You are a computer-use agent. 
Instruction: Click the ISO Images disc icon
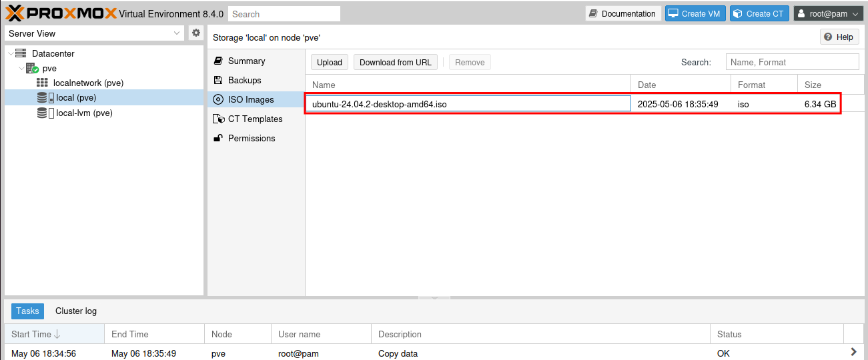pyautogui.click(x=218, y=99)
